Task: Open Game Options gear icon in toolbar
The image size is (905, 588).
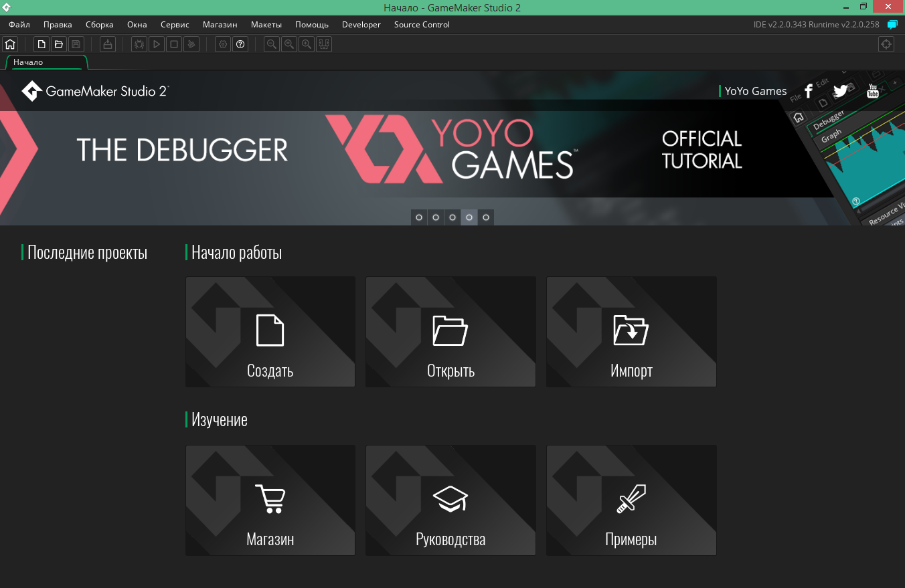Action: coord(223,45)
